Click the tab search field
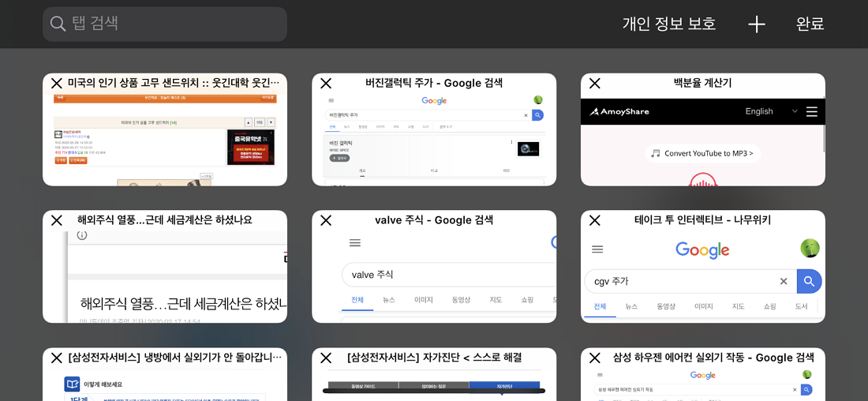868x401 pixels. [165, 24]
